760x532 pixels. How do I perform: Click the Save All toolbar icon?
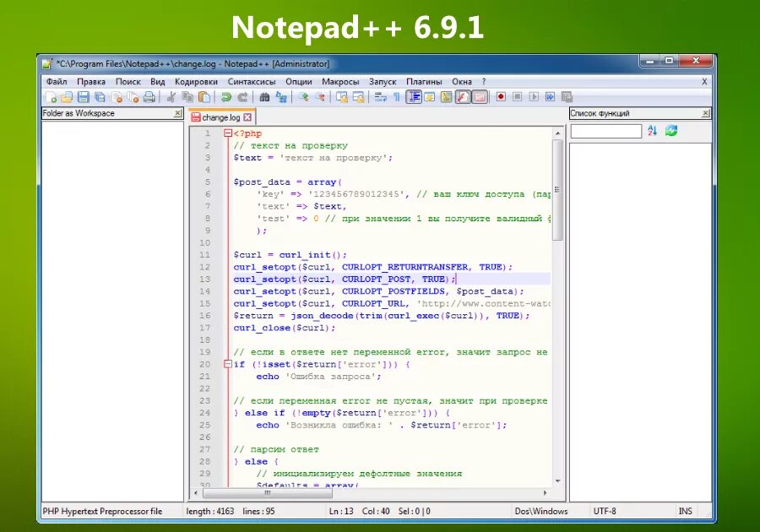100,97
